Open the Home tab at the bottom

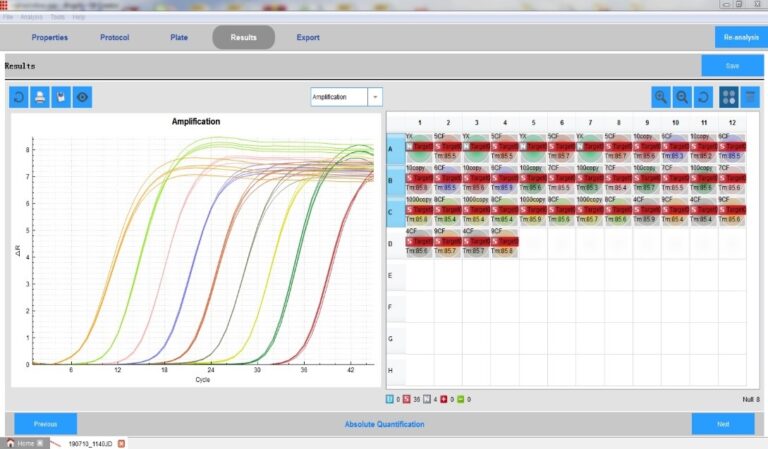tap(24, 443)
